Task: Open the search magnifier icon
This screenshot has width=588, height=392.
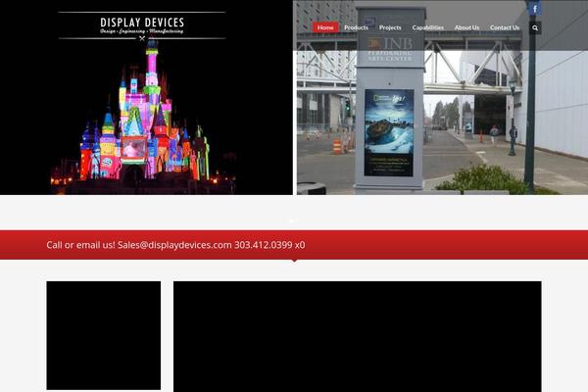Action: point(535,27)
